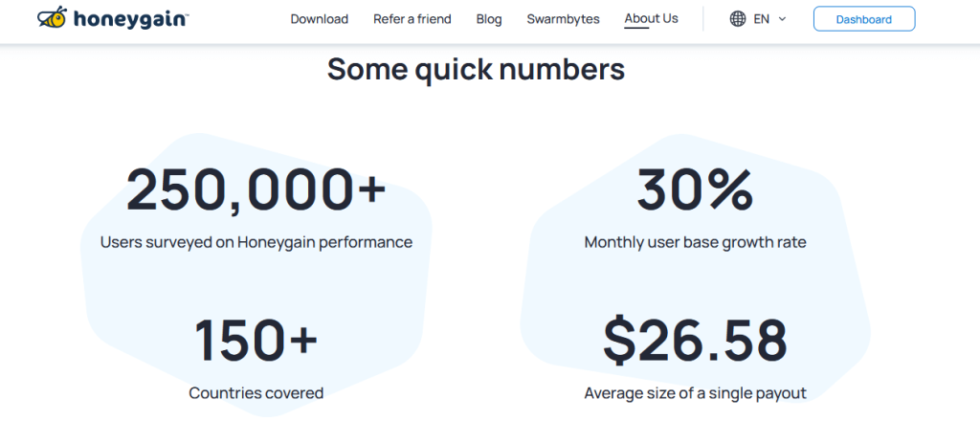Open the Download menu item
980x421 pixels.
tap(320, 19)
